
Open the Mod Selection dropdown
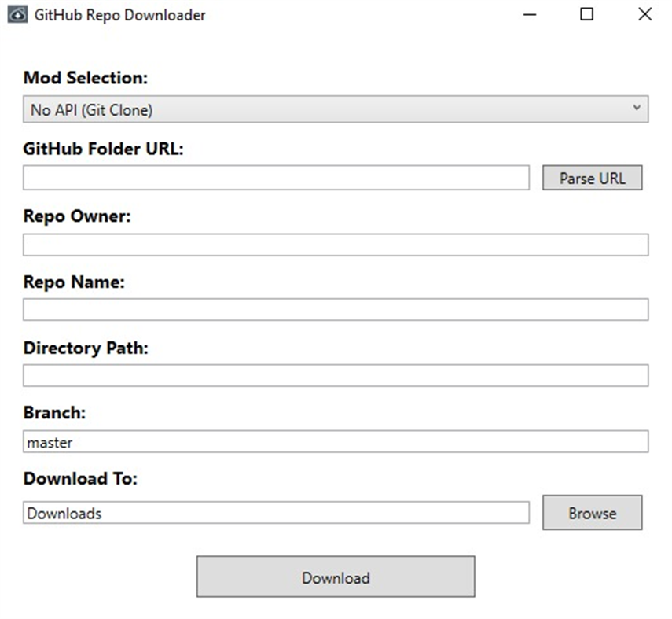coord(336,109)
